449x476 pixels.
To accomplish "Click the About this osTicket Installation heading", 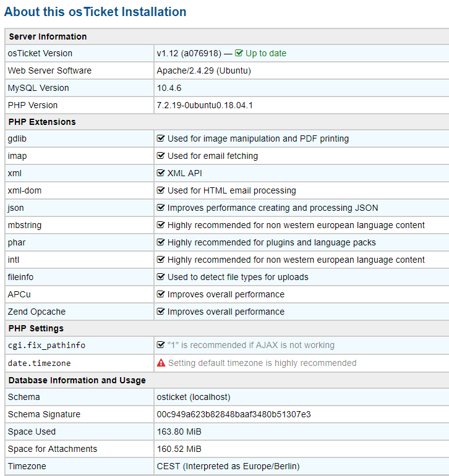I will coord(95,12).
